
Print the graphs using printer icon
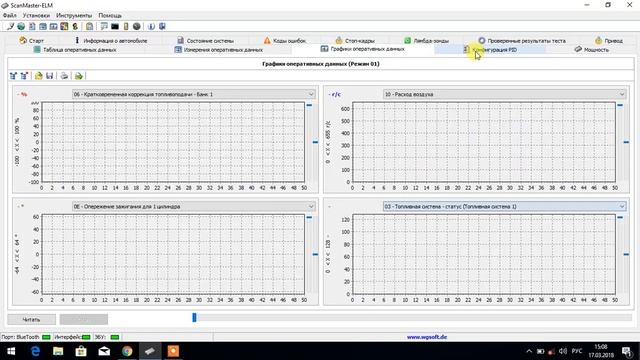64,76
